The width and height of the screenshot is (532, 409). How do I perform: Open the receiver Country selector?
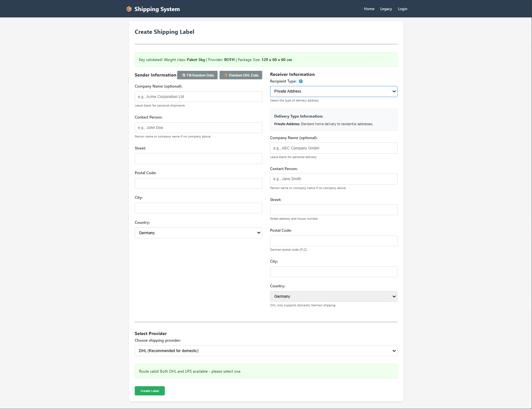(x=333, y=296)
